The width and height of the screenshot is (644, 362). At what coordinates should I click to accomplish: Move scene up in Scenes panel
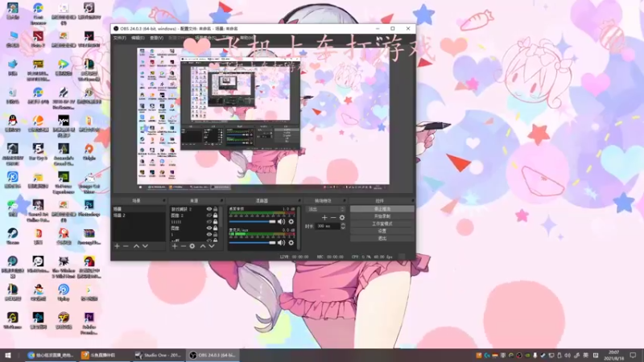[136, 246]
